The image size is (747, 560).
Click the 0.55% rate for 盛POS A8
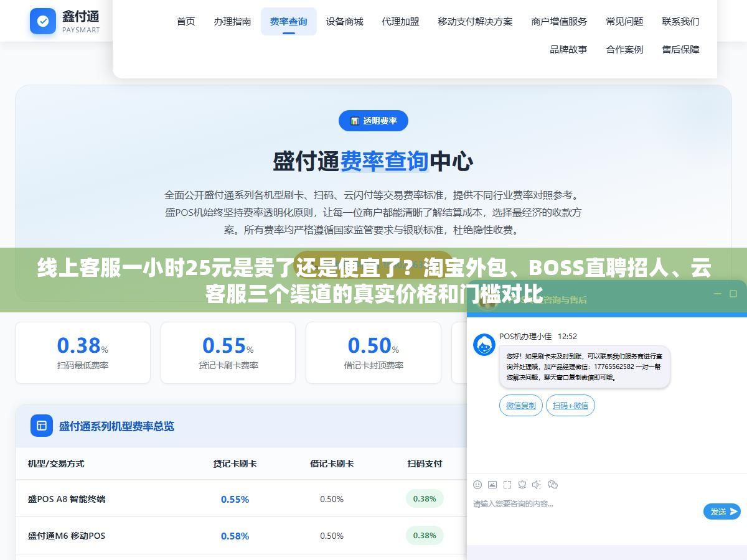point(235,499)
